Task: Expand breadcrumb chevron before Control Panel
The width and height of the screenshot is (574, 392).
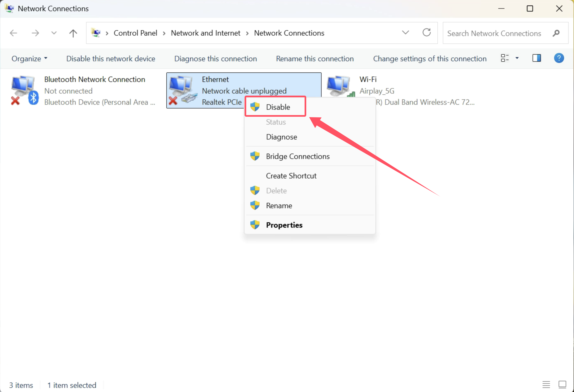Action: [107, 33]
